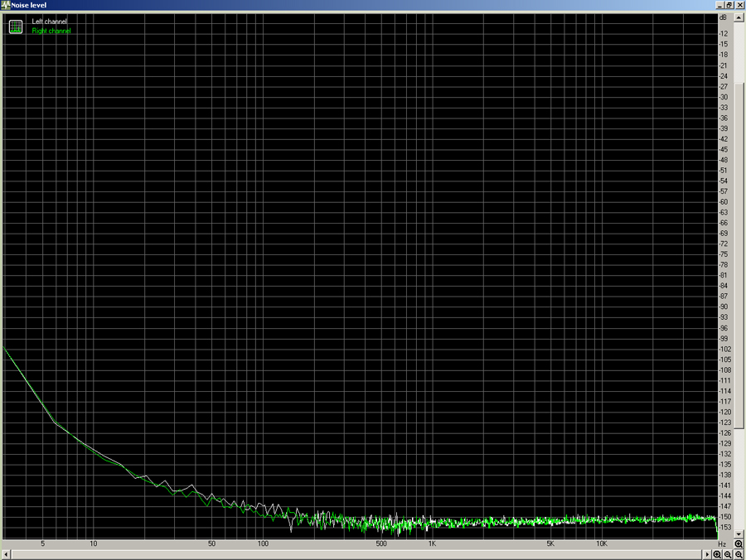746x560 pixels.
Task: Click the dB axis unit label
Action: pos(724,17)
